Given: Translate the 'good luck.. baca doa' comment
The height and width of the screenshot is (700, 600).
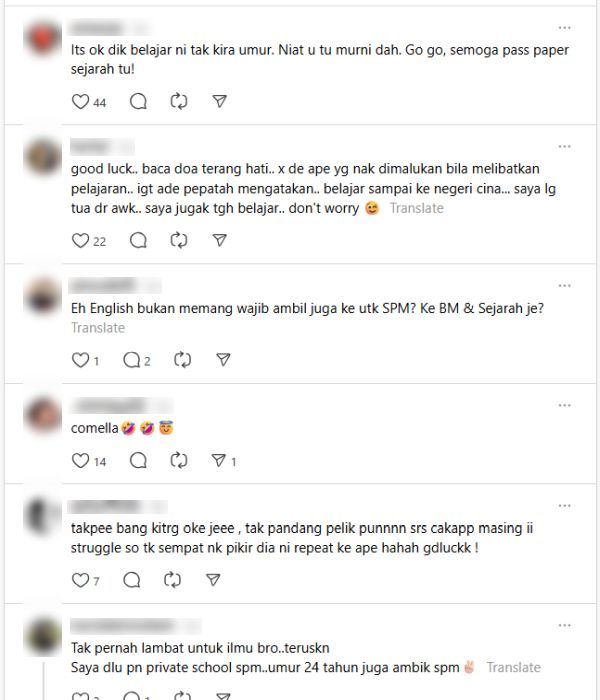Looking at the screenshot, I should 417,208.
